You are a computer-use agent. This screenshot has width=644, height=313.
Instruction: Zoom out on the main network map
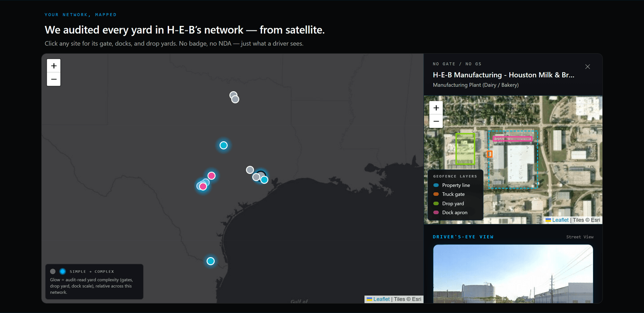54,79
